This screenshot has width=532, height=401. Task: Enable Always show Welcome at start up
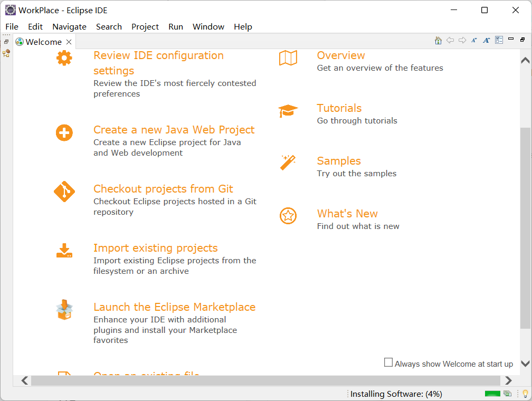click(388, 362)
